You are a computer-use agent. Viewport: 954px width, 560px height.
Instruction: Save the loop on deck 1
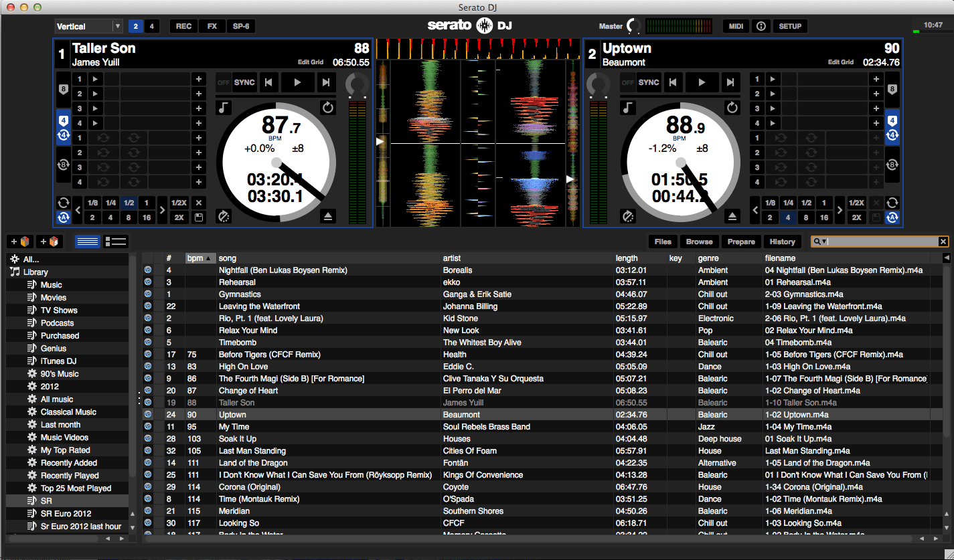point(199,217)
